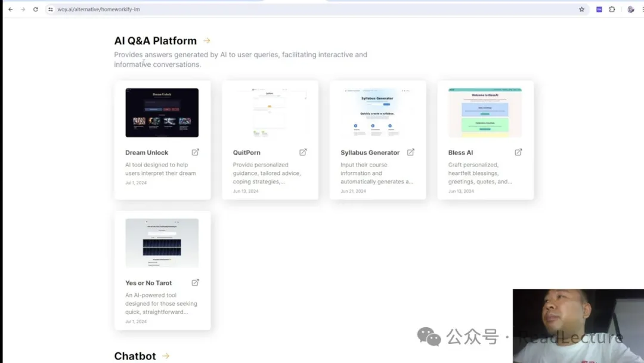Click the Syllabus Generator title link
The width and height of the screenshot is (644, 363).
(x=370, y=153)
